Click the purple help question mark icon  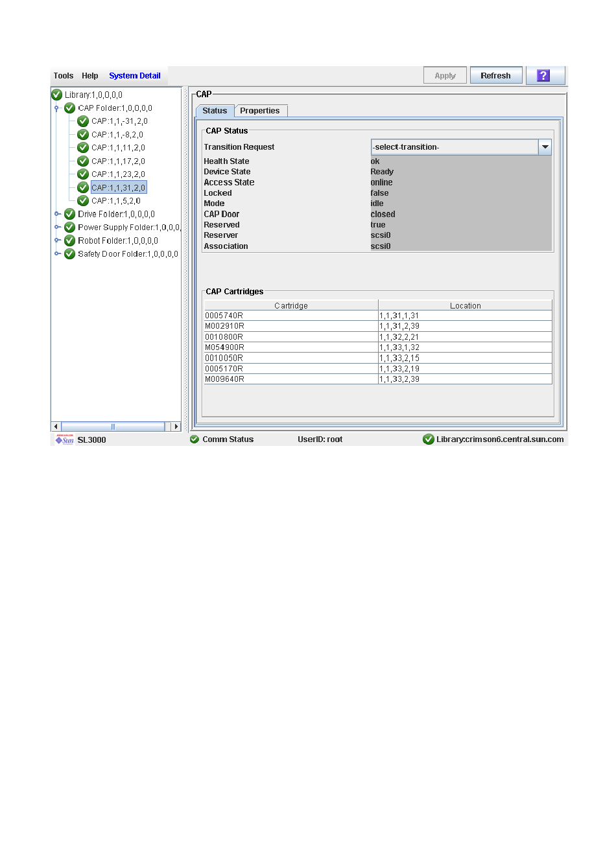point(544,76)
